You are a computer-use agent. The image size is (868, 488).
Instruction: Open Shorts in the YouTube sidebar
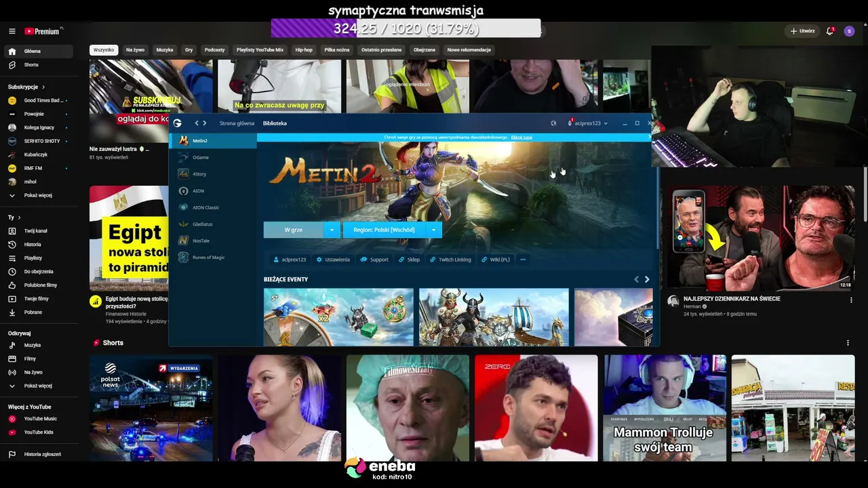[x=31, y=65]
